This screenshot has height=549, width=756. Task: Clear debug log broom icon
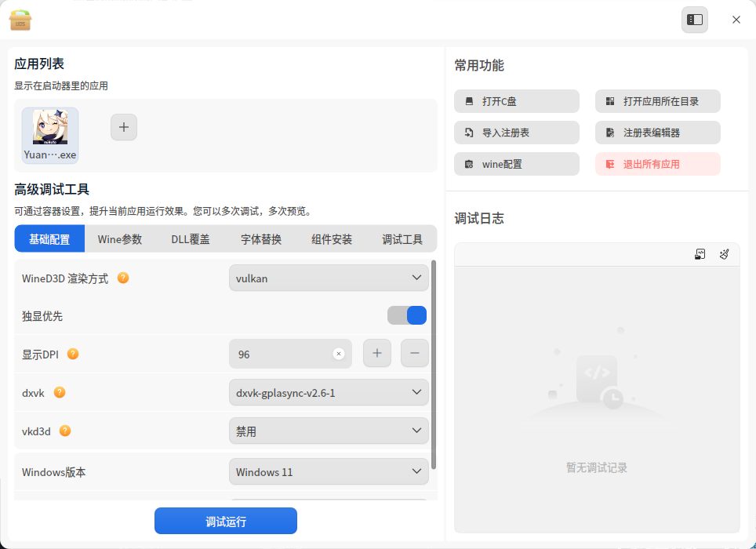[x=724, y=254]
